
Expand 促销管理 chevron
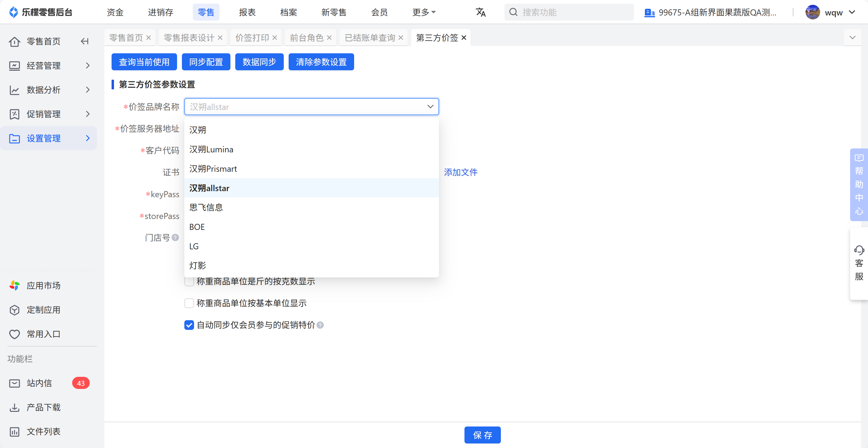pos(88,114)
